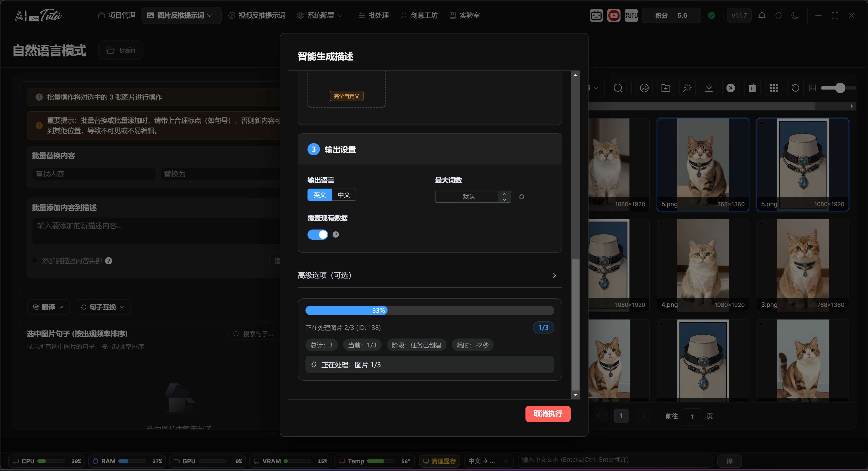Select 英文 output language
Screen dimensions: 868x471
pyautogui.click(x=319, y=195)
